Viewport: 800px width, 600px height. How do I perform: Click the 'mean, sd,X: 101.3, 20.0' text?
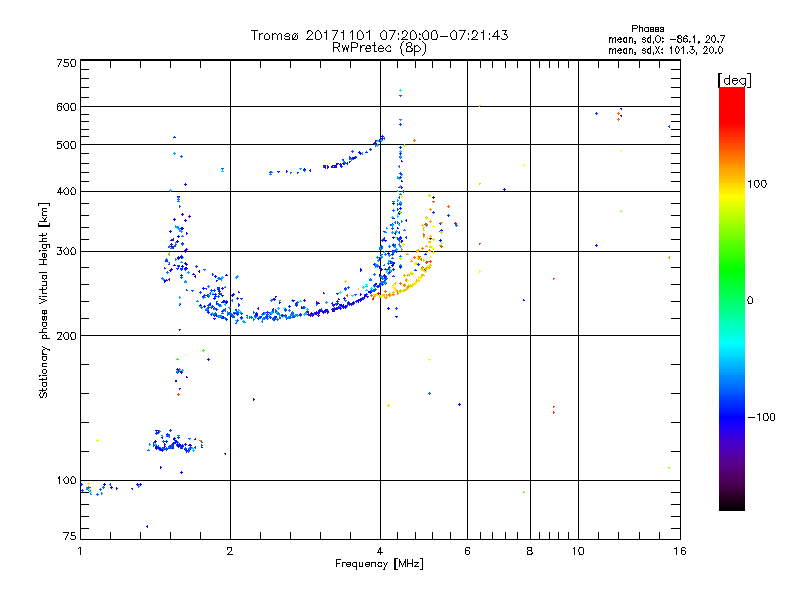coord(665,50)
